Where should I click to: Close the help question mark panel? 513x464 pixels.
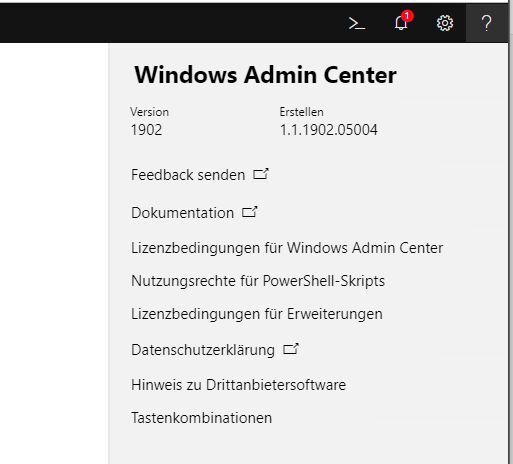click(487, 23)
